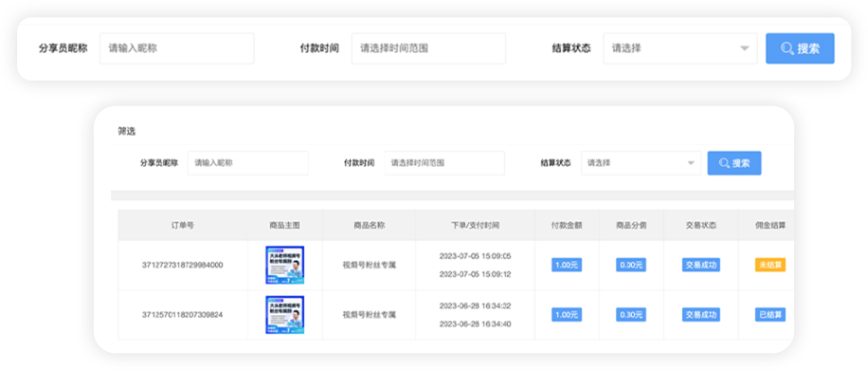
Task: Click 交易成功 tag for order 3712570118207309824
Action: (701, 315)
